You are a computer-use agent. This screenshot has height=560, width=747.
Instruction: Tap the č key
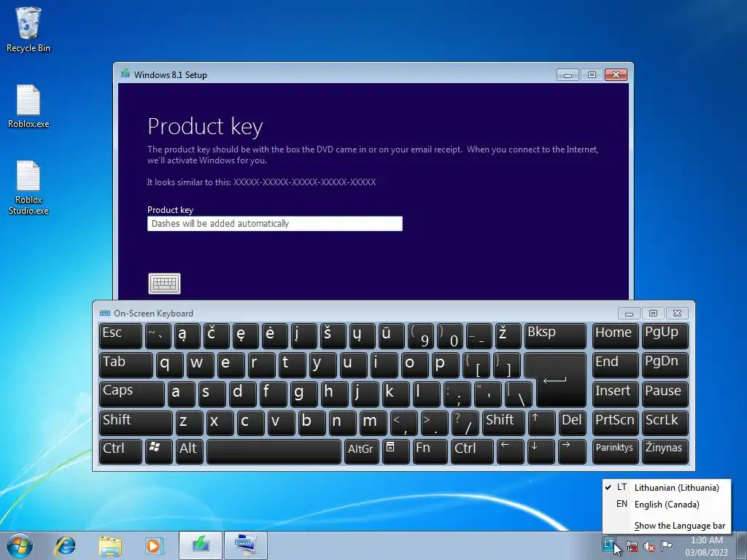pos(216,335)
